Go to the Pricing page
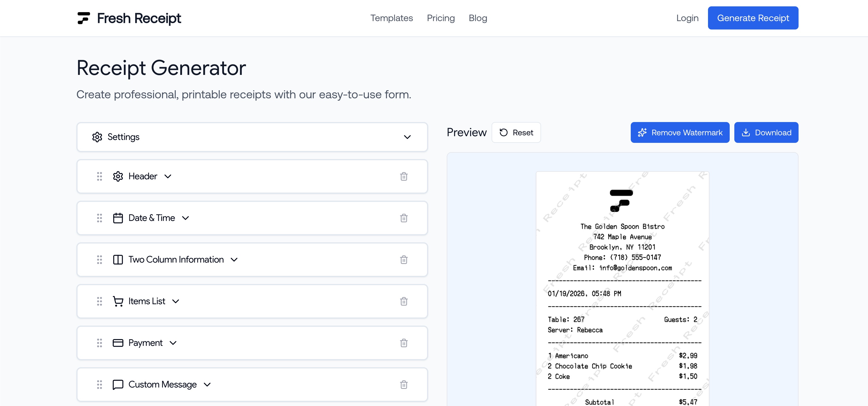The image size is (868, 406). (441, 18)
